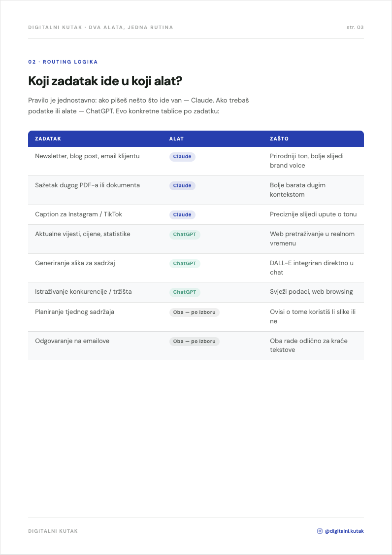Click the Instagram icon in the footer
Image resolution: width=392 pixels, height=555 pixels.
(320, 531)
